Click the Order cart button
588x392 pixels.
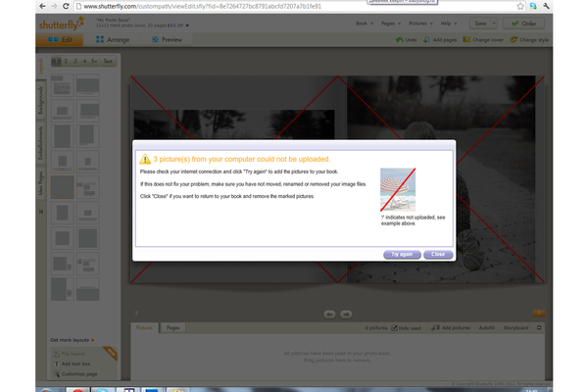tap(528, 22)
